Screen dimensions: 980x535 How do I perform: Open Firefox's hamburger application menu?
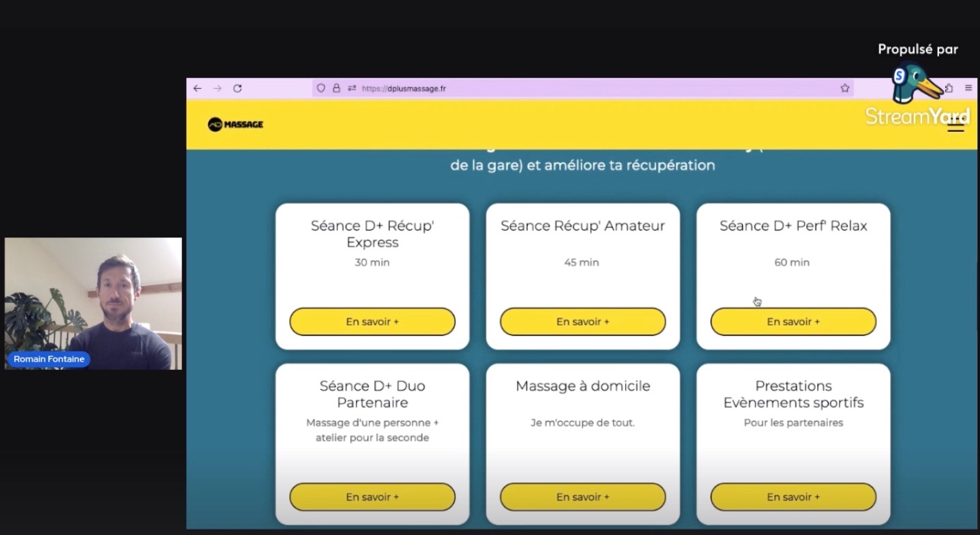click(x=968, y=88)
